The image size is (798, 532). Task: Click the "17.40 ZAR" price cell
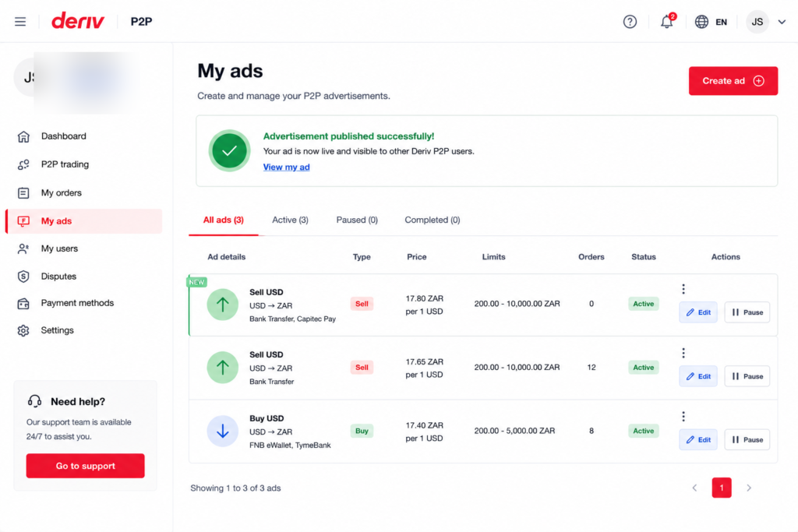425,425
